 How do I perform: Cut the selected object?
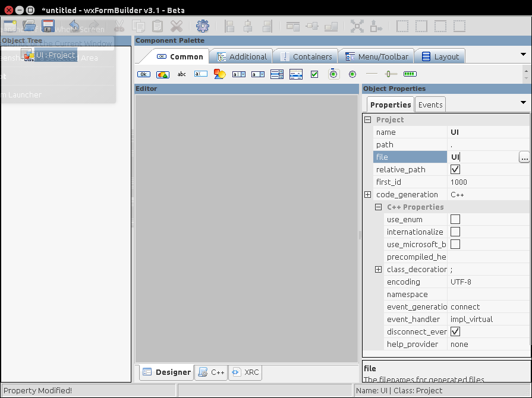pos(119,26)
